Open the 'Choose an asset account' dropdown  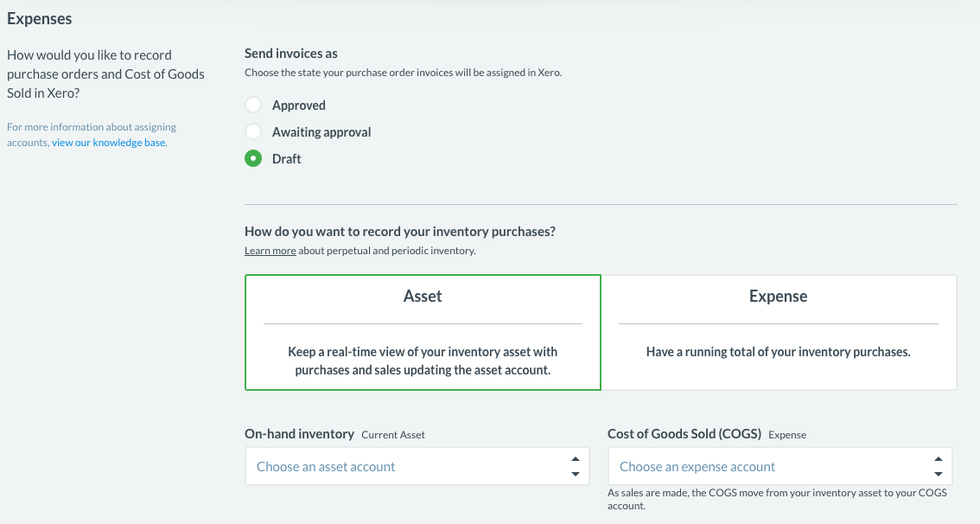pyautogui.click(x=406, y=467)
